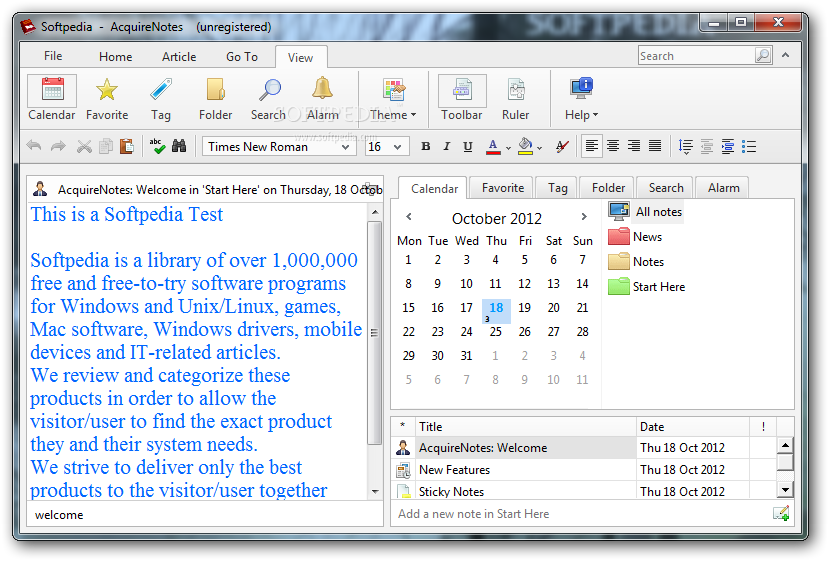Center align the text
Viewport: 829px width, 561px height.
[x=613, y=146]
